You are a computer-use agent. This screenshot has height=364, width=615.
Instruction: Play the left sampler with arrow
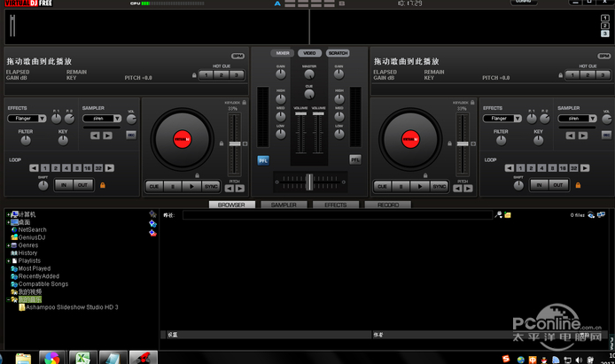tap(107, 136)
